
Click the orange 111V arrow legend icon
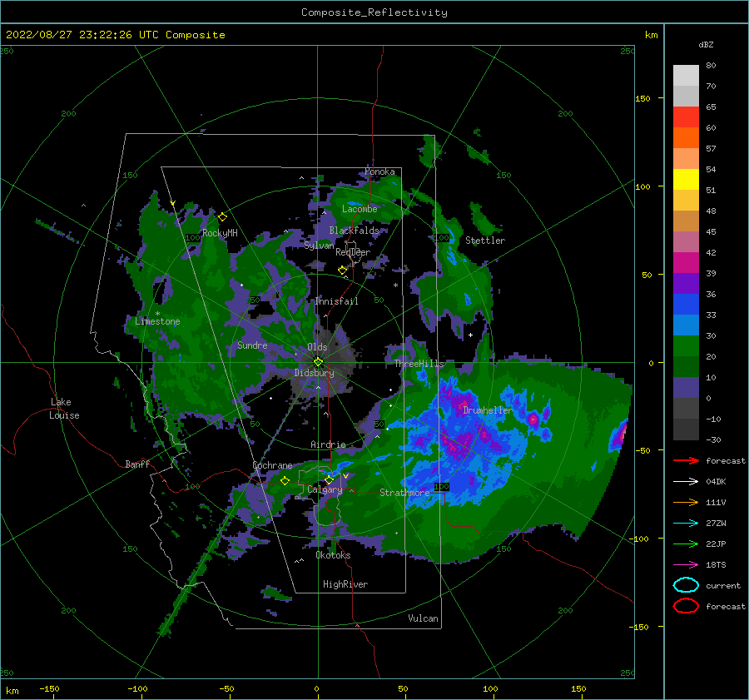point(686,502)
